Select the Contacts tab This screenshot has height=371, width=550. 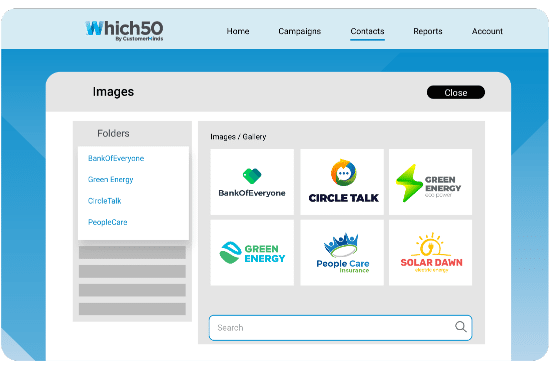point(367,31)
